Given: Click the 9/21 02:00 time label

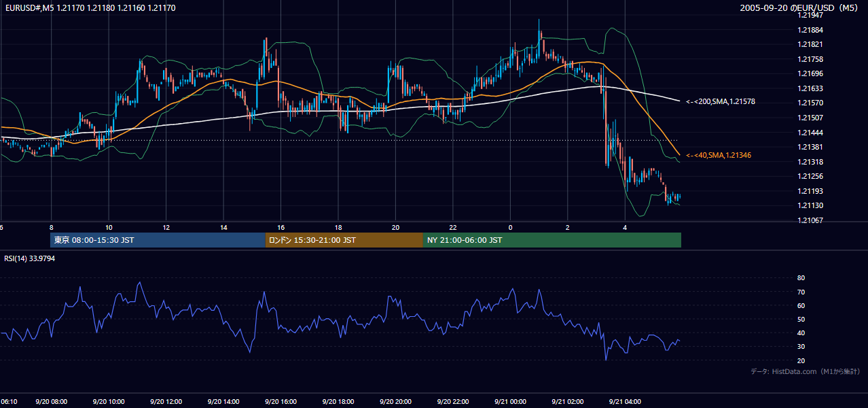Looking at the screenshot, I should click(568, 402).
